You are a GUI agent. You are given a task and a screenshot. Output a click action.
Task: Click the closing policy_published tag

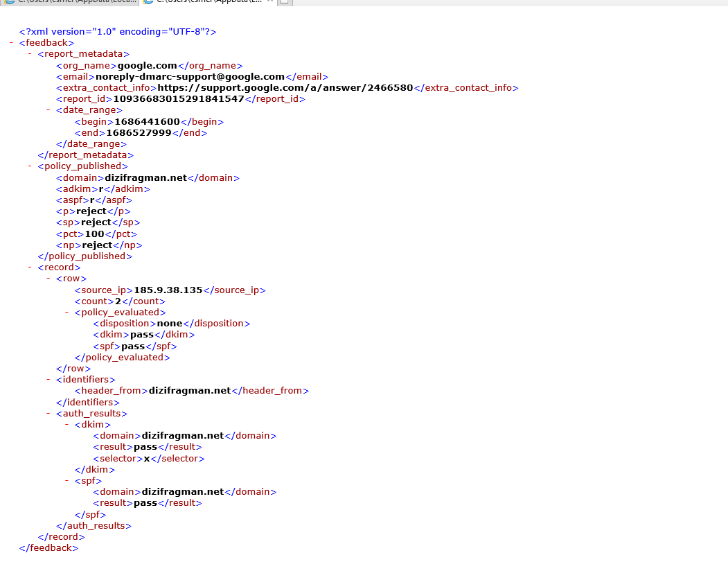[85, 256]
